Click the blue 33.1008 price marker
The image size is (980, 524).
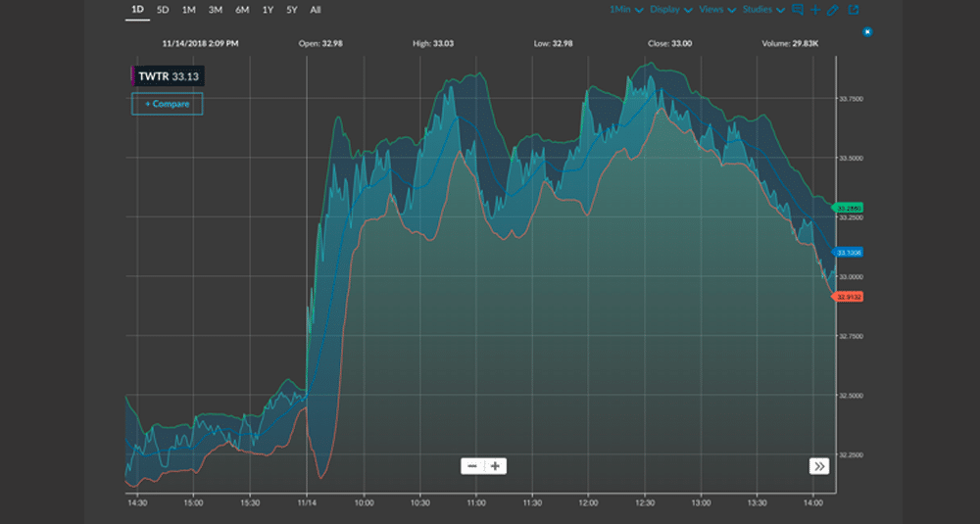coord(848,253)
